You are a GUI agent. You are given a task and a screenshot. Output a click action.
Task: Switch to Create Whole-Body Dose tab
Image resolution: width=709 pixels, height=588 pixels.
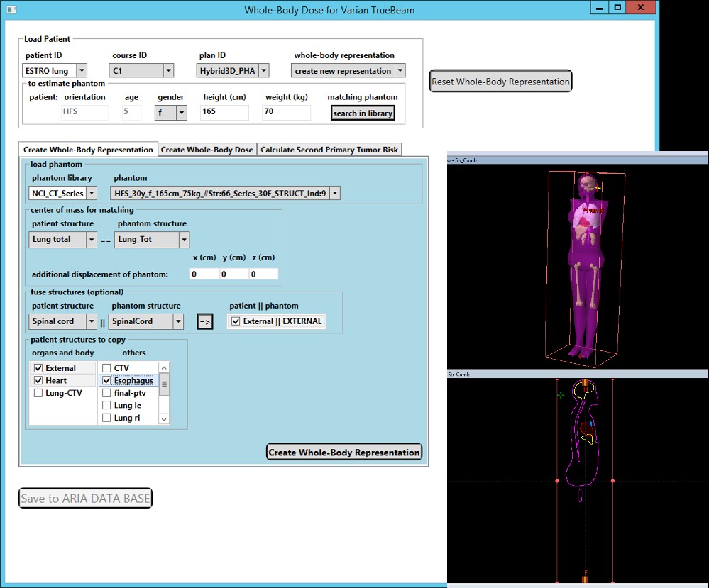[x=207, y=150]
